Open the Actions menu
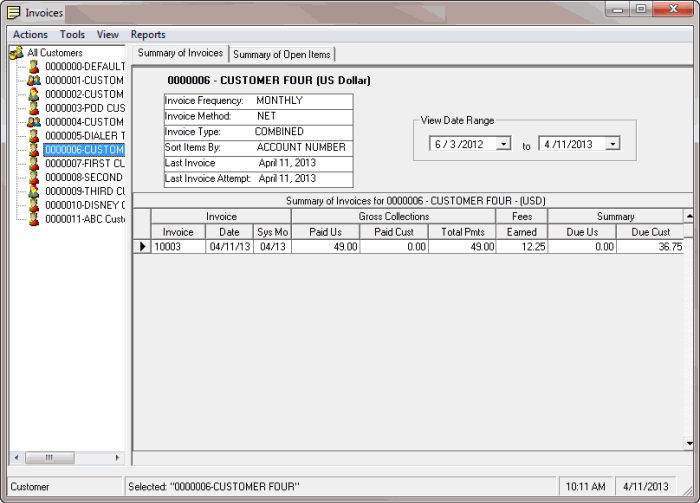Screen dimensions: 700x503 click(30, 35)
